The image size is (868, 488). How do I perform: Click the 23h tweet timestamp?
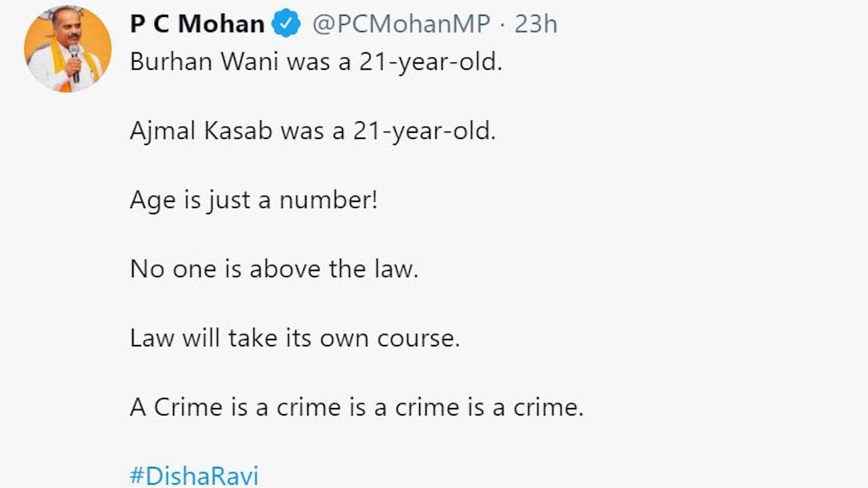click(x=536, y=24)
